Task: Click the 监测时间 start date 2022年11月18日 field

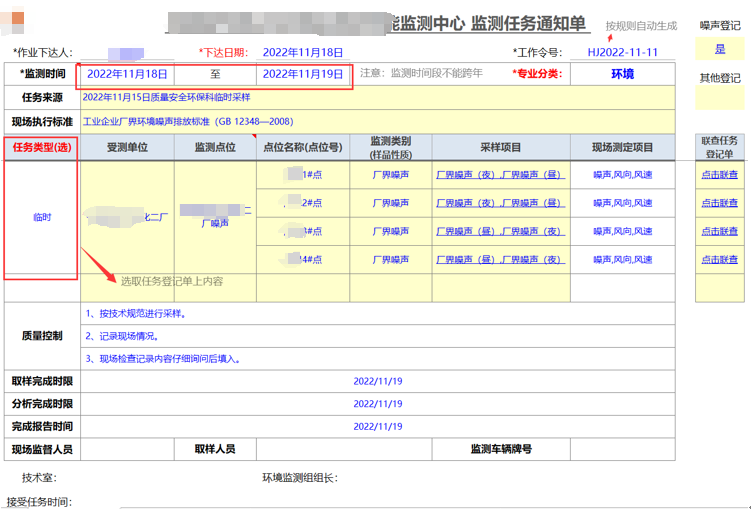Action: coord(128,74)
